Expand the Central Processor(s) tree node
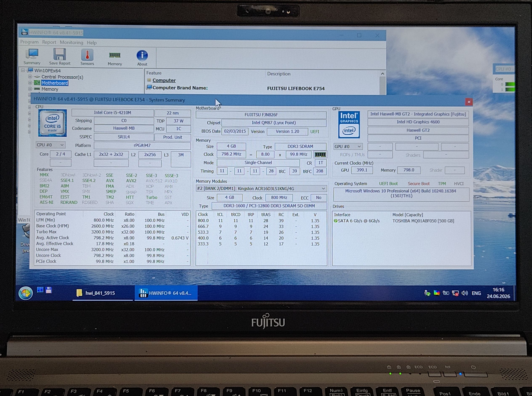This screenshot has width=532, height=396. (30, 77)
